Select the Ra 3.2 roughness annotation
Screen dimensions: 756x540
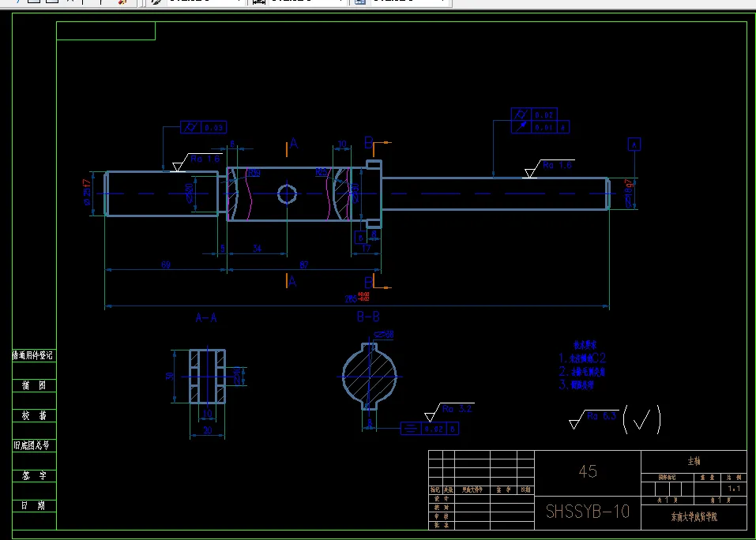tap(449, 411)
